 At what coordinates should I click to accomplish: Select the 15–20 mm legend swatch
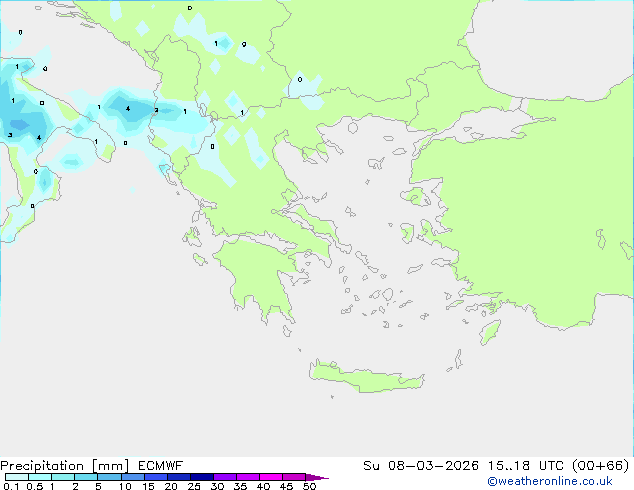pos(156,477)
